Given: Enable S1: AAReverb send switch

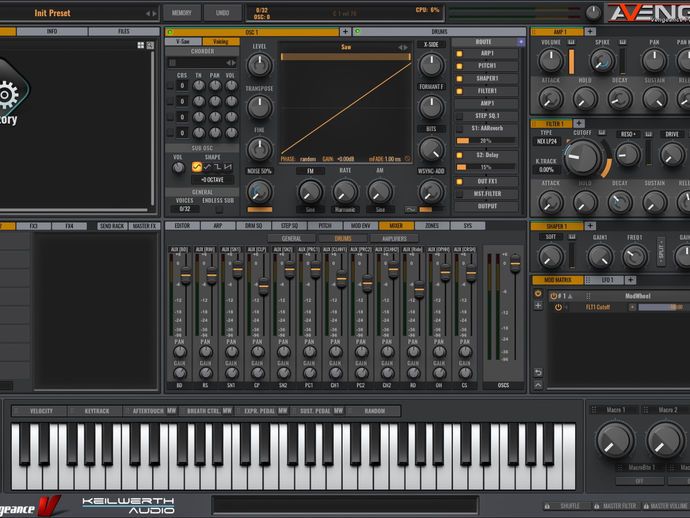Looking at the screenshot, I should tap(459, 129).
